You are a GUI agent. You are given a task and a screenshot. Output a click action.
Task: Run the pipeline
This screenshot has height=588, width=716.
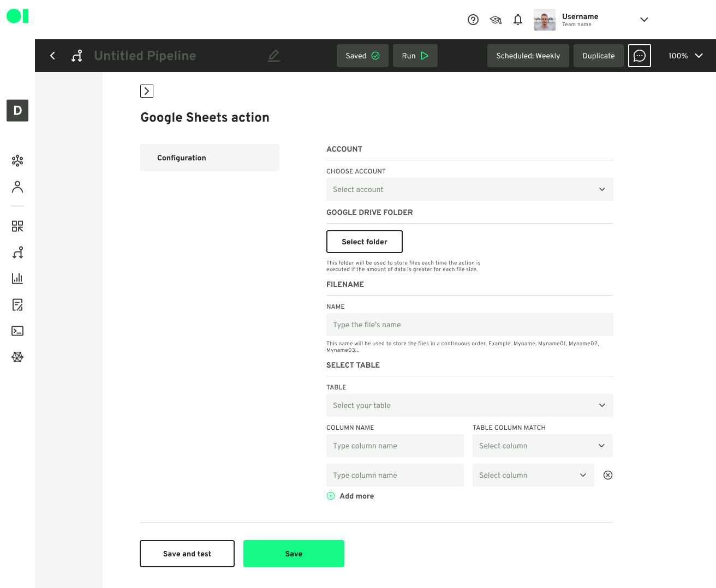[415, 56]
